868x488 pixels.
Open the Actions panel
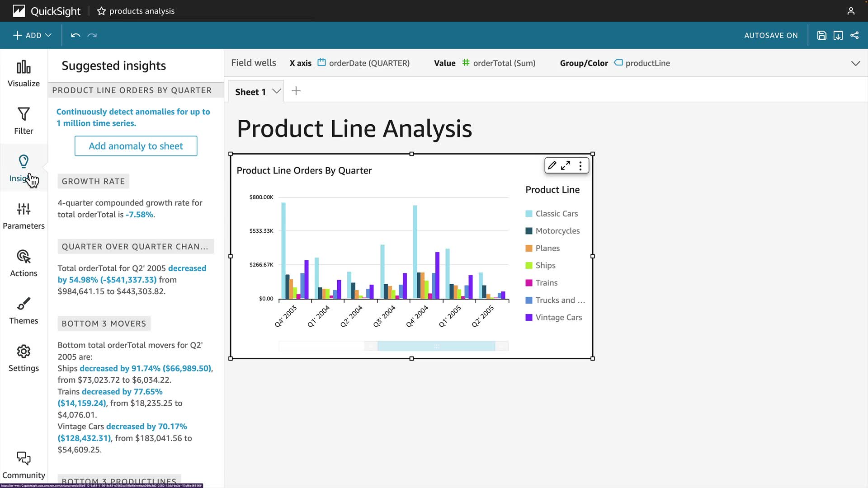[24, 263]
